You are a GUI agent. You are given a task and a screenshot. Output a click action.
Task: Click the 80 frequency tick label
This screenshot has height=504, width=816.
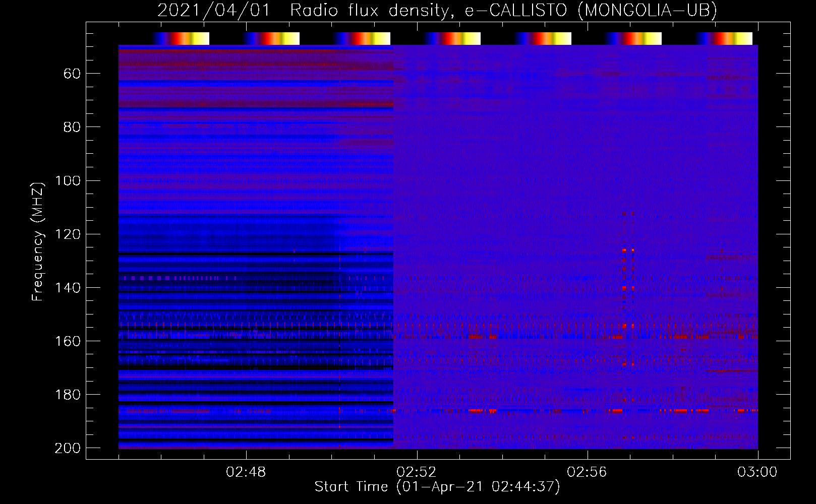pos(72,128)
